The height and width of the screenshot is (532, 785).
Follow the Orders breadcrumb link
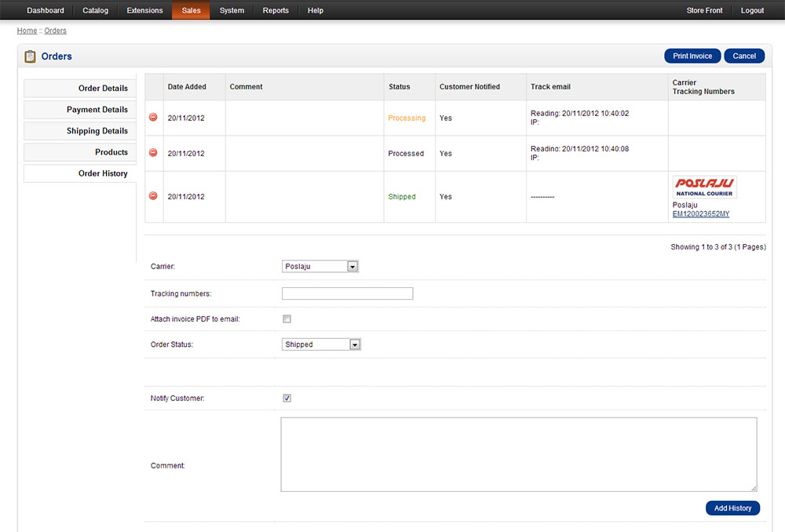[x=55, y=31]
